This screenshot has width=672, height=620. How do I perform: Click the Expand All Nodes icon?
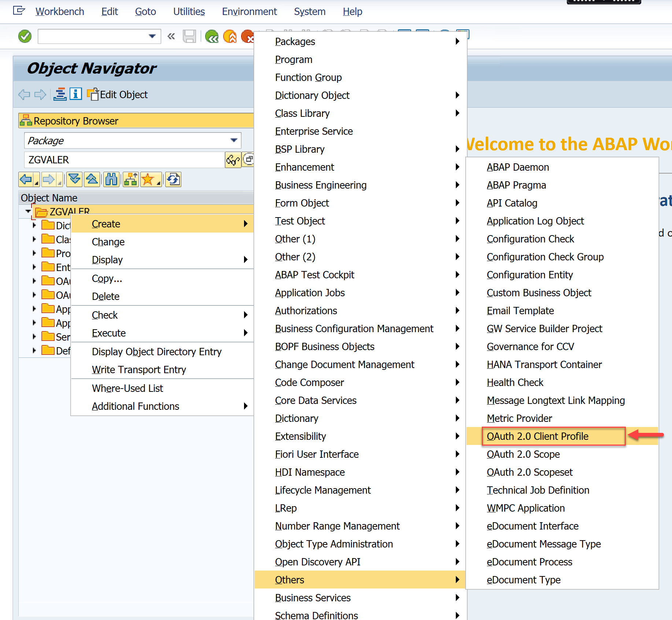point(74,179)
